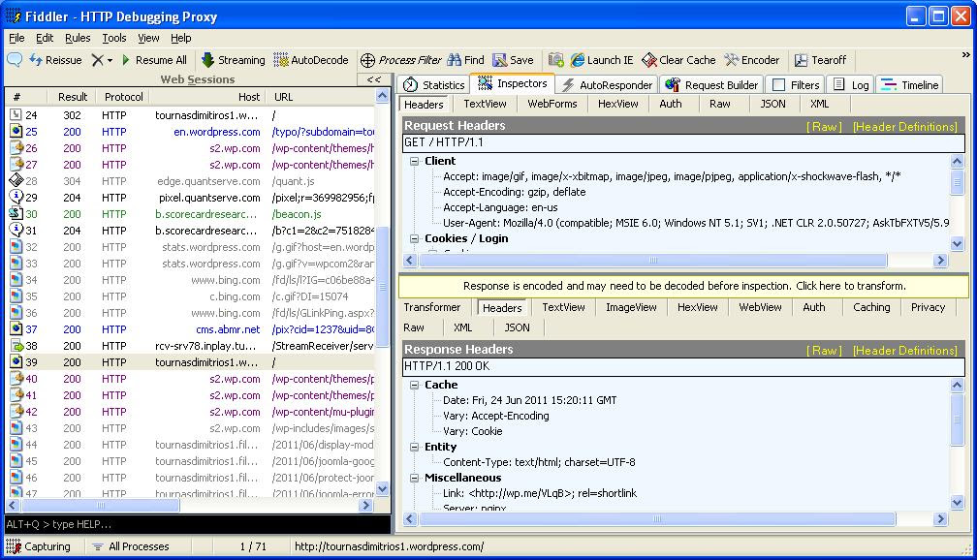The height and width of the screenshot is (560, 977).
Task: Click the Save floppy disk icon
Action: (x=500, y=60)
